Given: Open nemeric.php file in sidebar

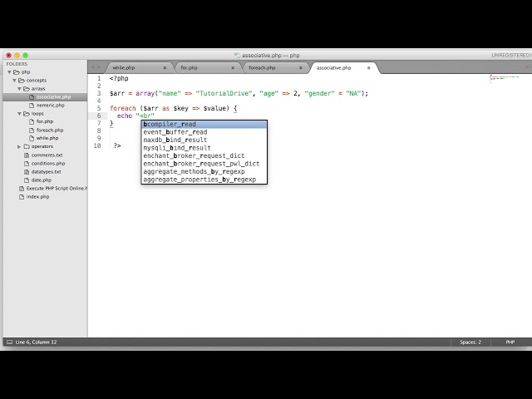Looking at the screenshot, I should point(50,106).
